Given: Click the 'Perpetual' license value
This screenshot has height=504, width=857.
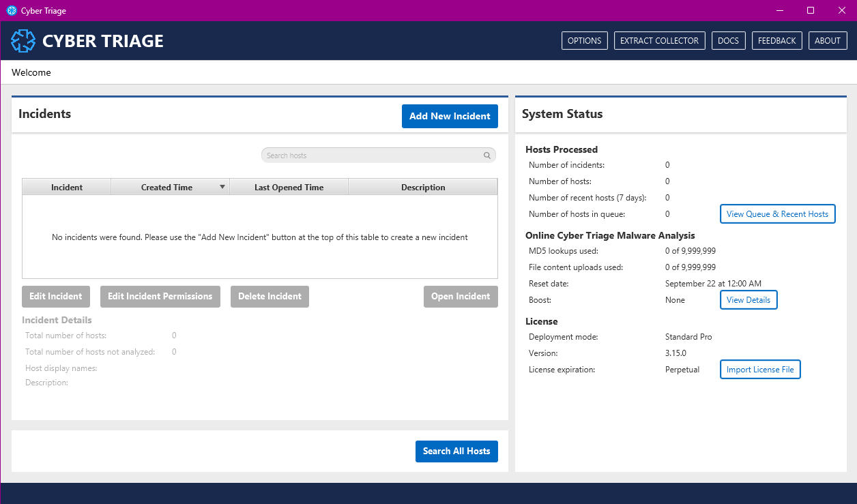Looking at the screenshot, I should tap(682, 370).
